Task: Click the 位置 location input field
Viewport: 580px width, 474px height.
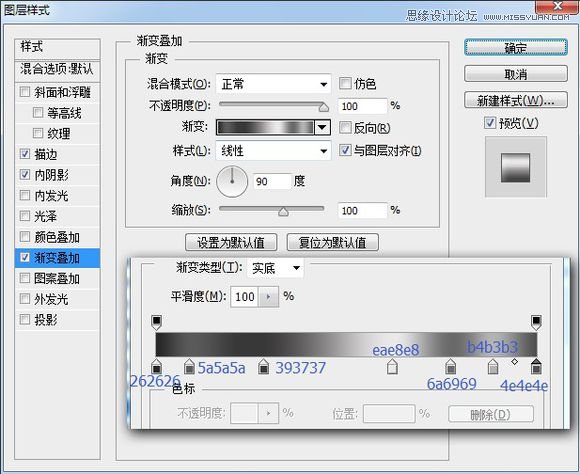Action: click(x=389, y=413)
